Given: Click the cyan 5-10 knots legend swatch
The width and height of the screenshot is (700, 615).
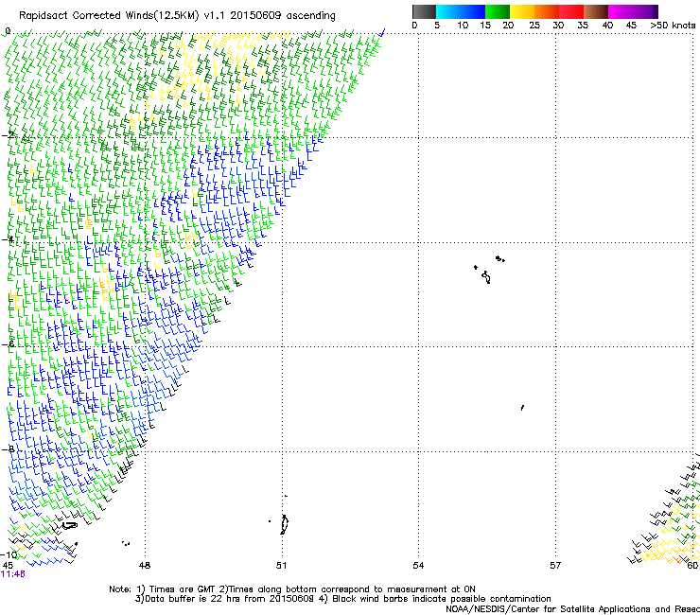Looking at the screenshot, I should click(x=448, y=11).
